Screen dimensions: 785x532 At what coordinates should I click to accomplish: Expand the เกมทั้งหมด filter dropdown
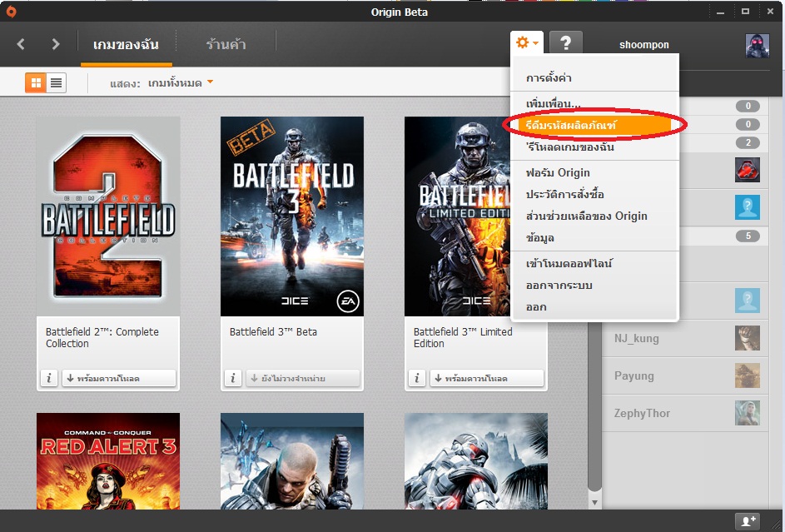[x=181, y=83]
